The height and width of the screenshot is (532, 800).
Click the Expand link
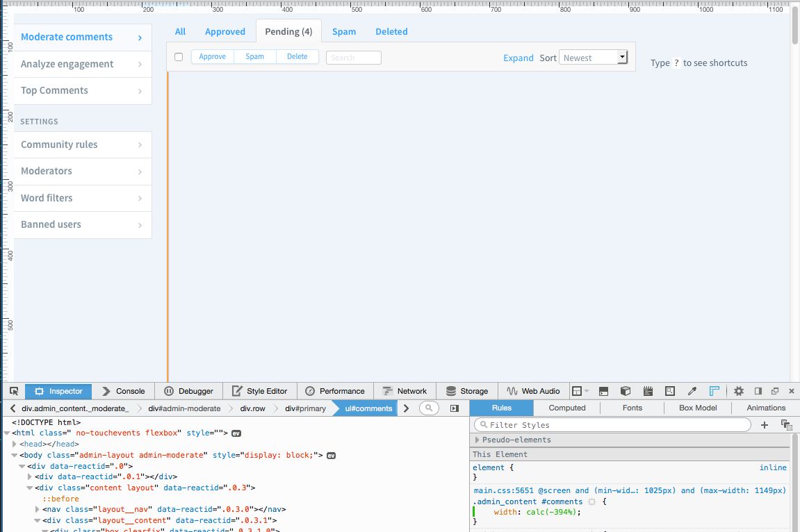[x=518, y=58]
